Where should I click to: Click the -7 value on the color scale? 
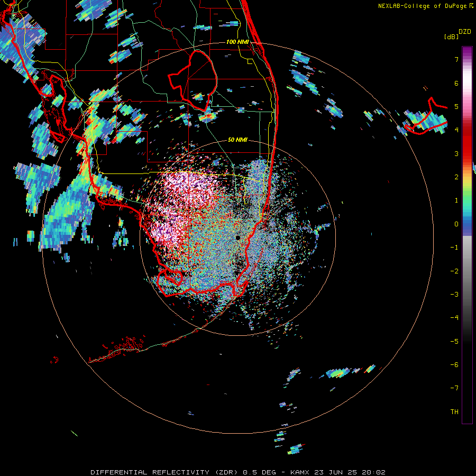454,388
